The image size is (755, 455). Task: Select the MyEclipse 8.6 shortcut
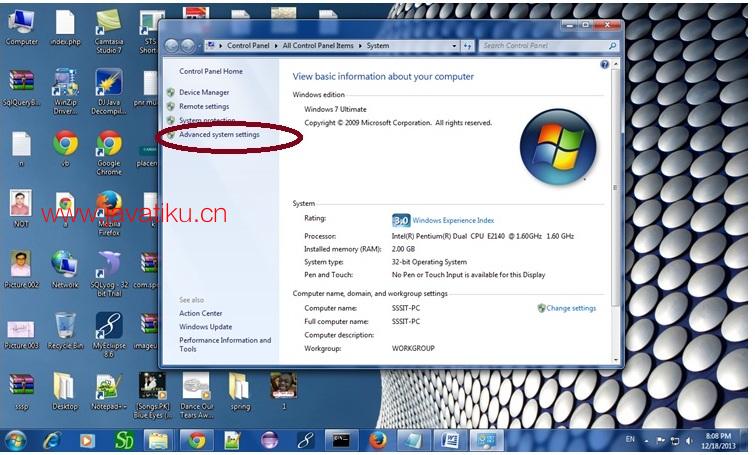[109, 335]
